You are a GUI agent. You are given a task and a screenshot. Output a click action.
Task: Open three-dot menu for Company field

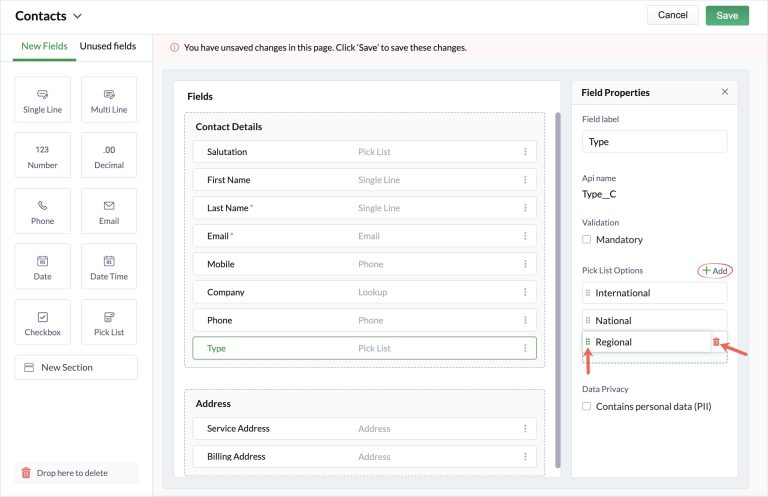pyautogui.click(x=525, y=292)
